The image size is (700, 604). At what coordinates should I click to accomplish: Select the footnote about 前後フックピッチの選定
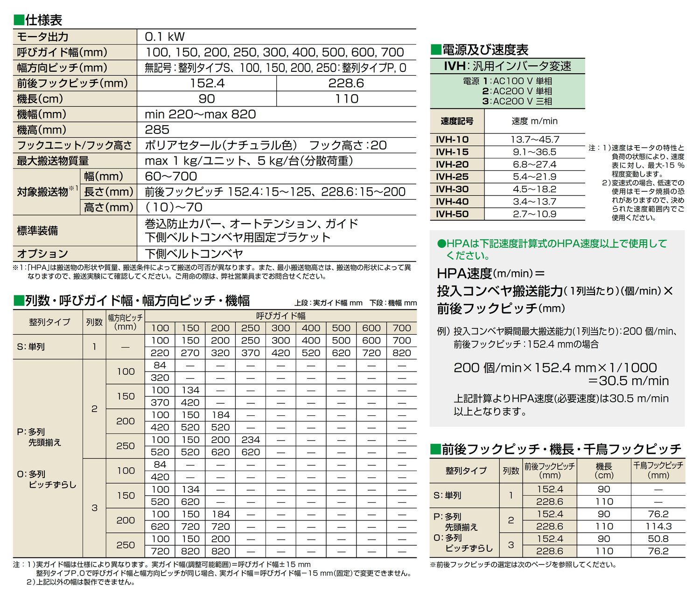pos(524,565)
